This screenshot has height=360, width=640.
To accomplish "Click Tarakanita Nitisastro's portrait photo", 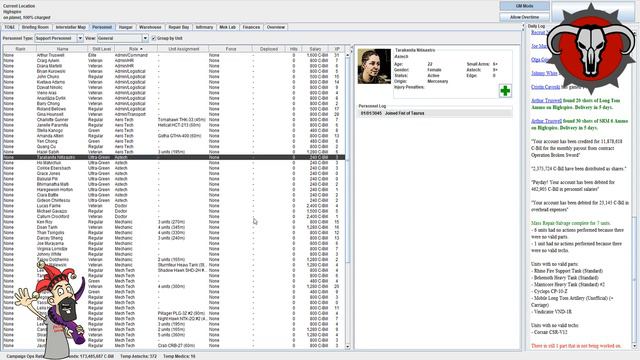I will coord(374,66).
